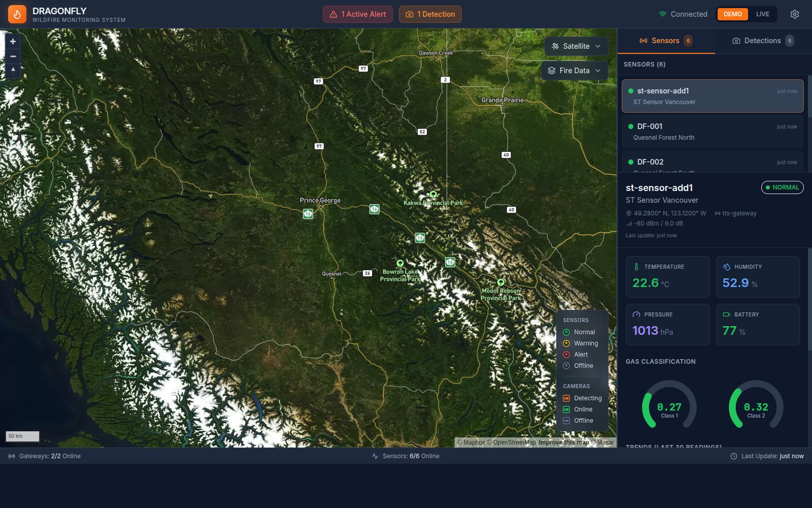This screenshot has height=508, width=812.
Task: Click the 'Sensors: 6/6 Online' status text
Action: (x=411, y=456)
